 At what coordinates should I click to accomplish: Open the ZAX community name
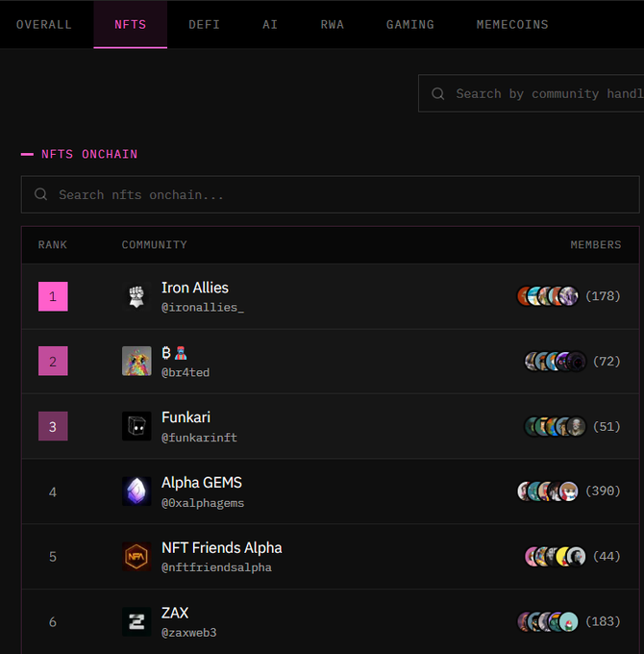(175, 613)
